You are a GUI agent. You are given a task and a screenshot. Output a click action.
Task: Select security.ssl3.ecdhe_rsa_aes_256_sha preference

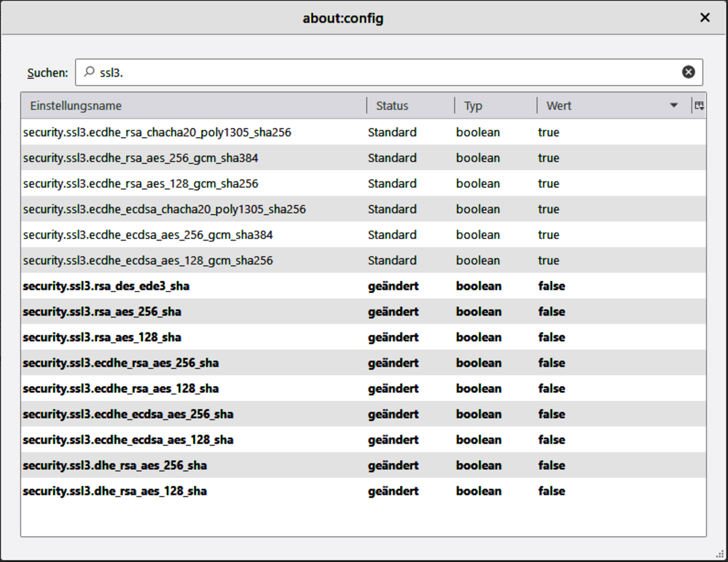(363, 363)
